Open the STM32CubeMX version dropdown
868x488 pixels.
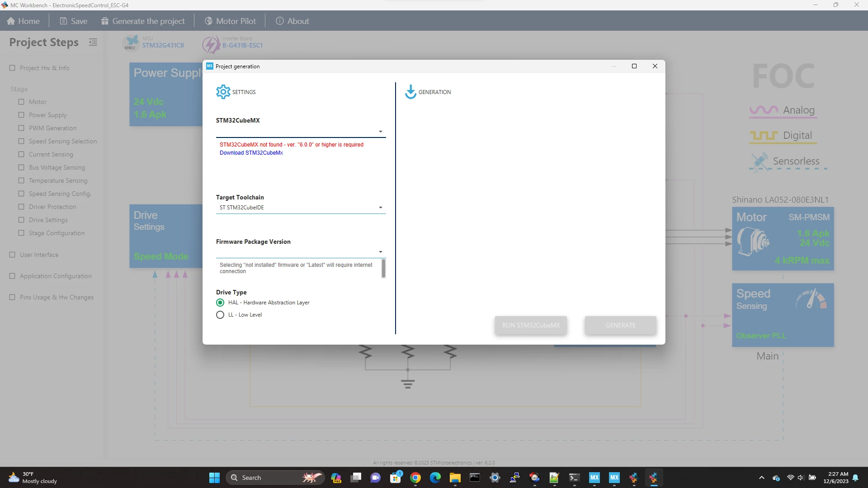[x=301, y=132]
